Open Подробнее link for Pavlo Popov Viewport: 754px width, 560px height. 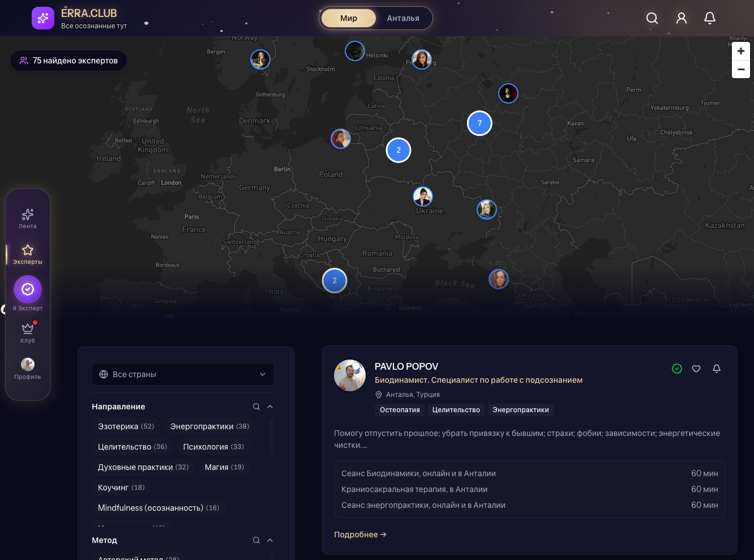click(x=360, y=535)
